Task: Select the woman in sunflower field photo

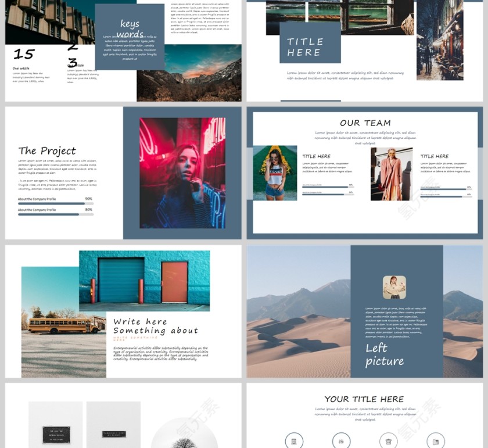Action: point(275,173)
